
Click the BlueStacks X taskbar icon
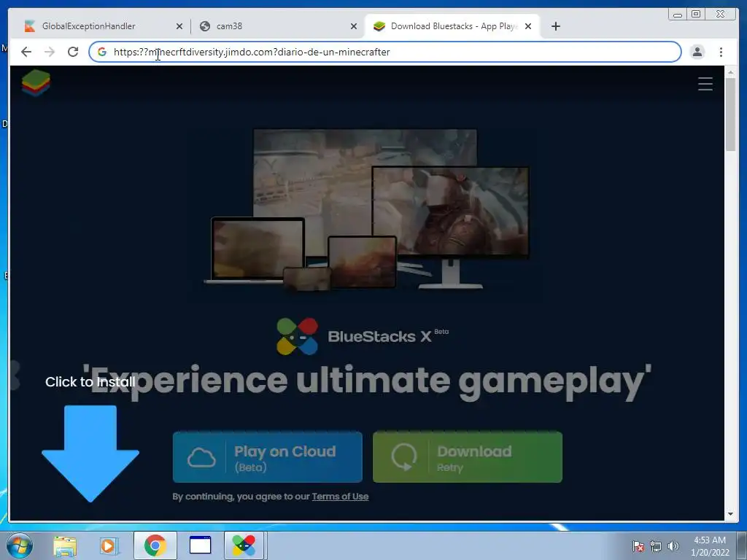point(244,545)
